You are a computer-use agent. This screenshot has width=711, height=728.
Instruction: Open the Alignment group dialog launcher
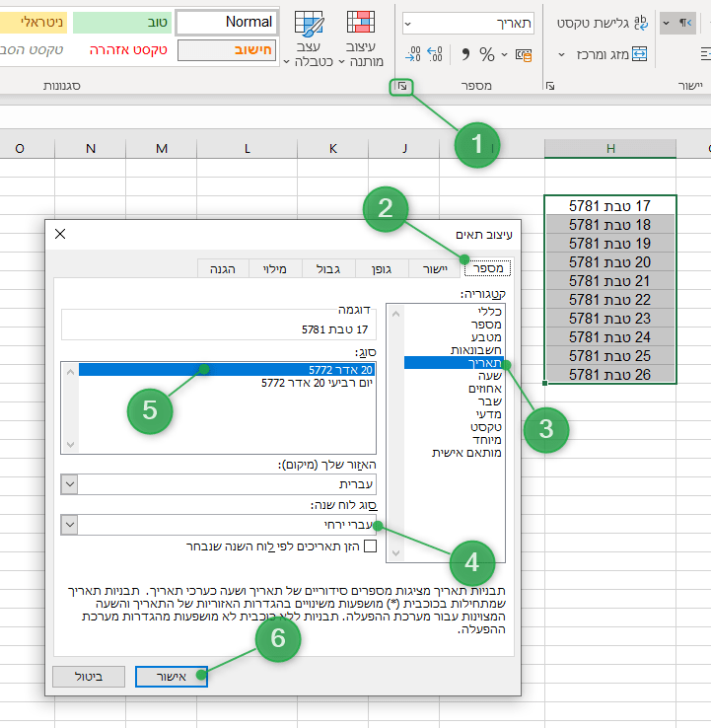click(x=550, y=86)
